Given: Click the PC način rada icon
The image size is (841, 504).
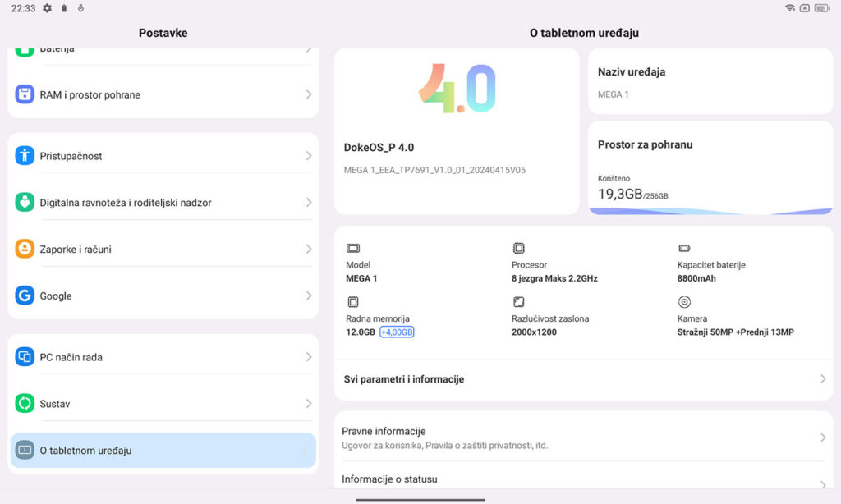Looking at the screenshot, I should click(x=25, y=357).
